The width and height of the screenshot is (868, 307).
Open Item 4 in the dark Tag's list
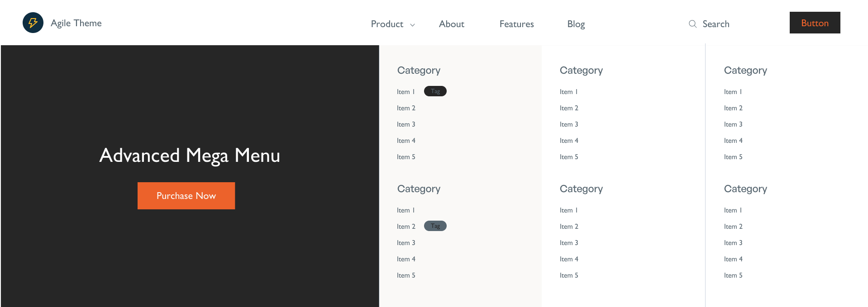[x=406, y=141]
